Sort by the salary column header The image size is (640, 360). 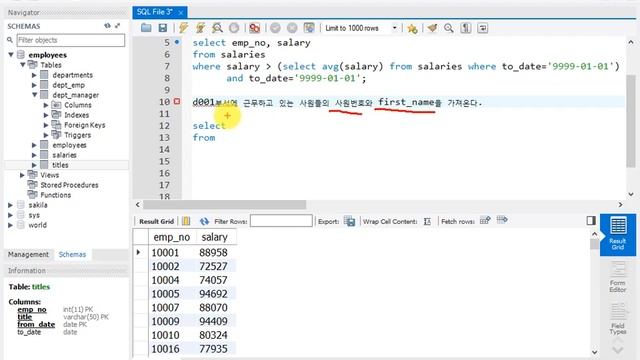[x=215, y=237]
